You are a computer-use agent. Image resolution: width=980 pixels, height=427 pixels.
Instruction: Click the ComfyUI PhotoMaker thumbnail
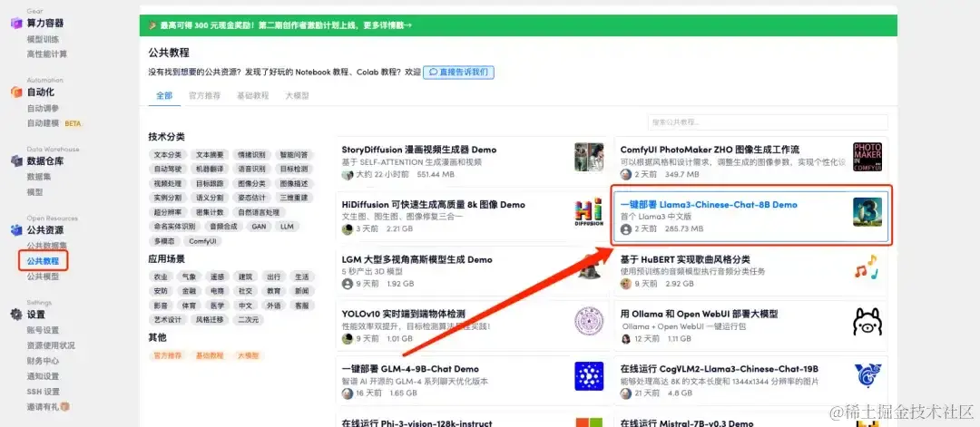coord(867,157)
